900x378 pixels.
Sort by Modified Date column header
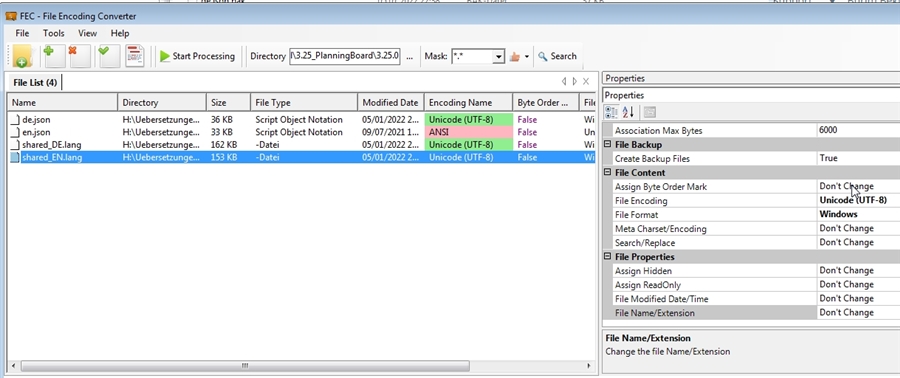[x=391, y=103]
